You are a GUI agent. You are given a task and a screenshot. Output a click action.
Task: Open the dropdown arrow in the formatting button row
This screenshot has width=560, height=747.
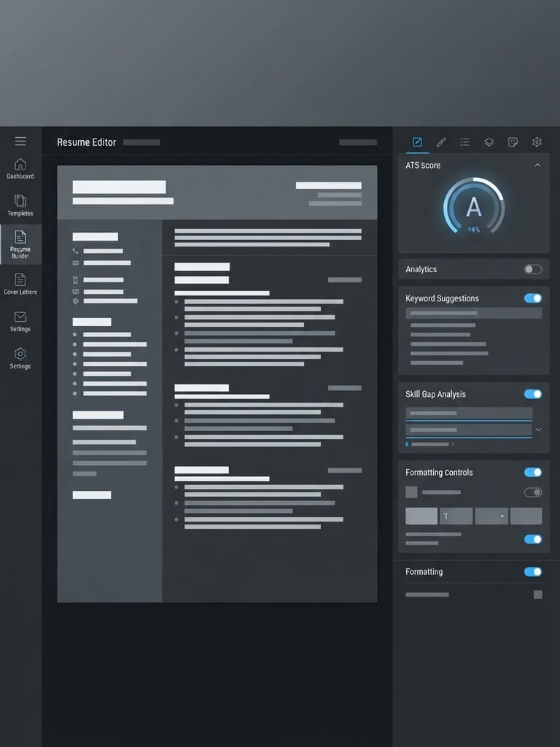pyautogui.click(x=502, y=516)
